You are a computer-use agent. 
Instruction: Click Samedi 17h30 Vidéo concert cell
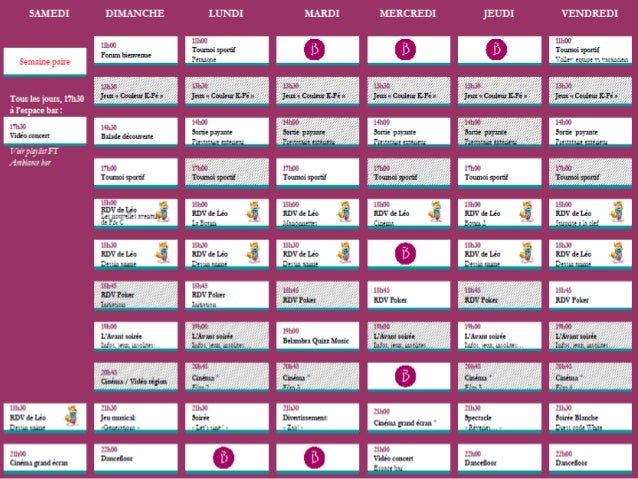[x=45, y=131]
